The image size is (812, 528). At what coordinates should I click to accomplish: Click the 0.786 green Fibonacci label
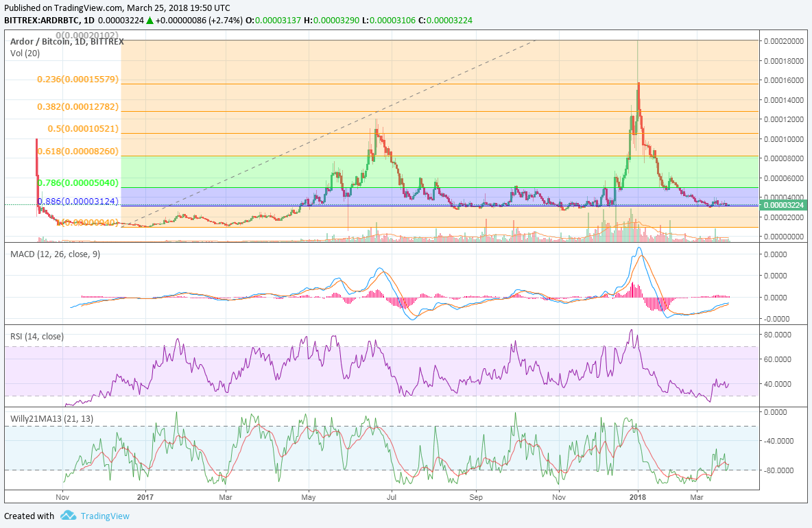tap(77, 183)
